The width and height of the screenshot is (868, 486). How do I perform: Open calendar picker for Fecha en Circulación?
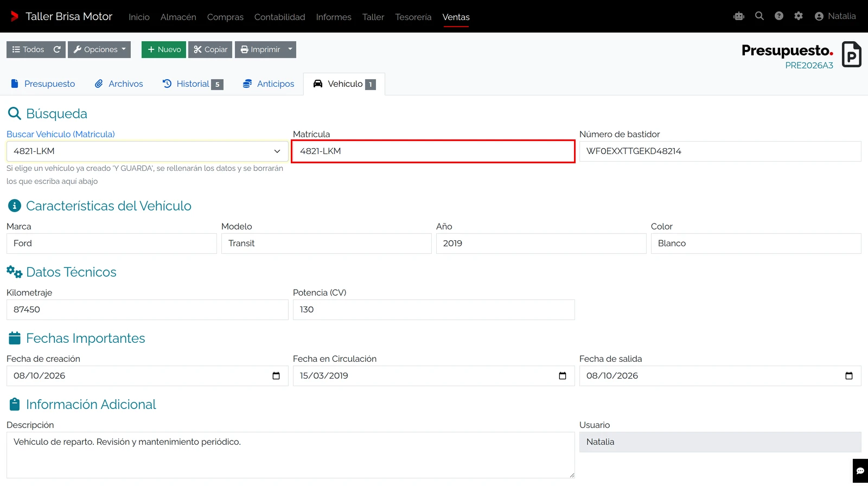click(563, 376)
